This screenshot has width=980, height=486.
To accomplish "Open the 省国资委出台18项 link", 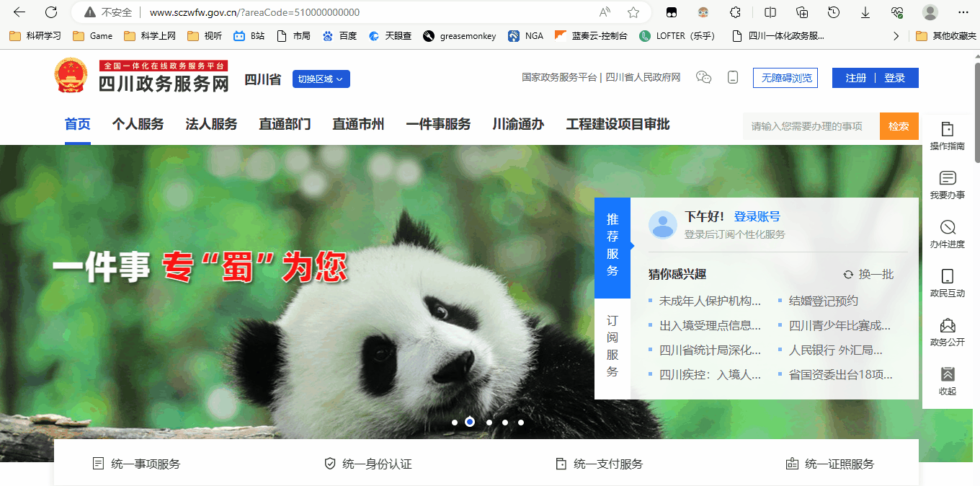I will tap(841, 374).
